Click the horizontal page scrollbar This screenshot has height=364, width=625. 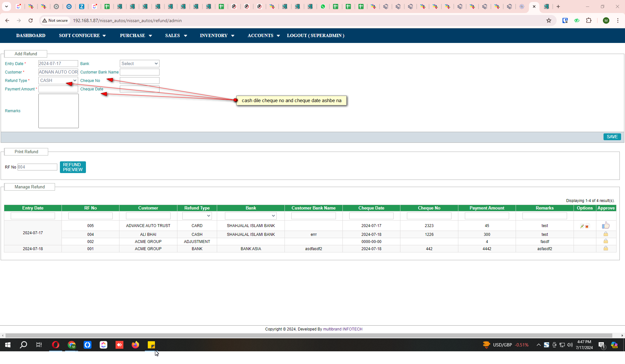pos(309,335)
